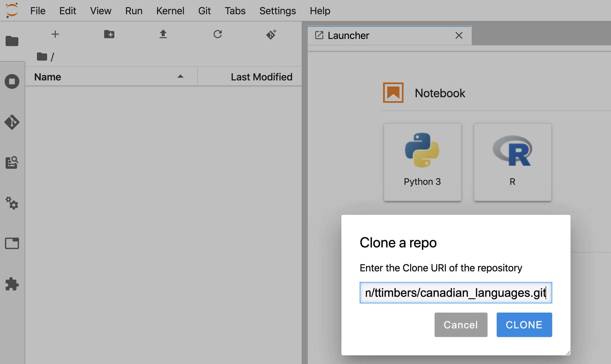Viewport: 611px width, 364px height.
Task: Open the Git sidebar panel
Action: click(12, 122)
